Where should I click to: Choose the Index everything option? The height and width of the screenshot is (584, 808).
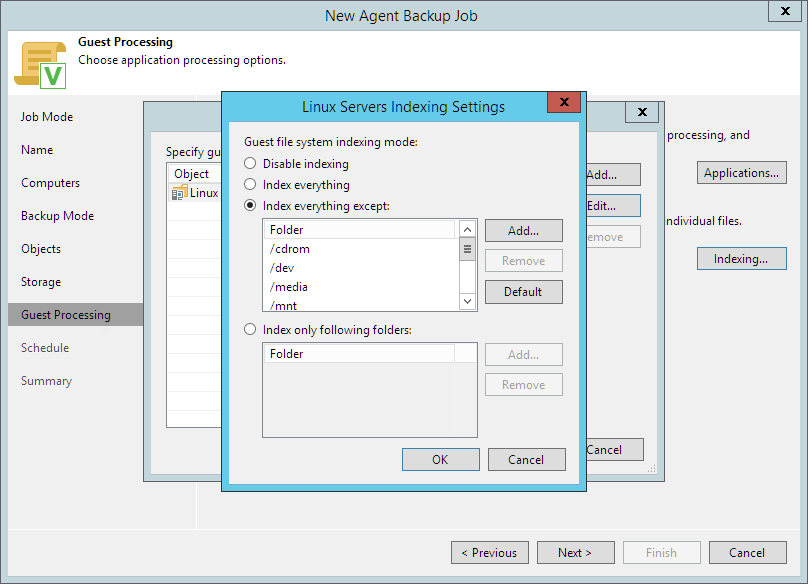point(250,185)
